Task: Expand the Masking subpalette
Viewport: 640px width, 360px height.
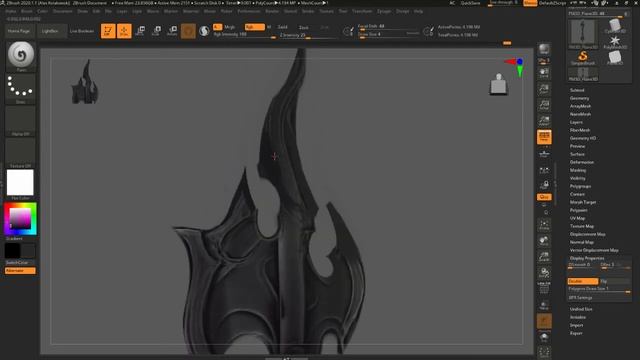Action: 578,170
